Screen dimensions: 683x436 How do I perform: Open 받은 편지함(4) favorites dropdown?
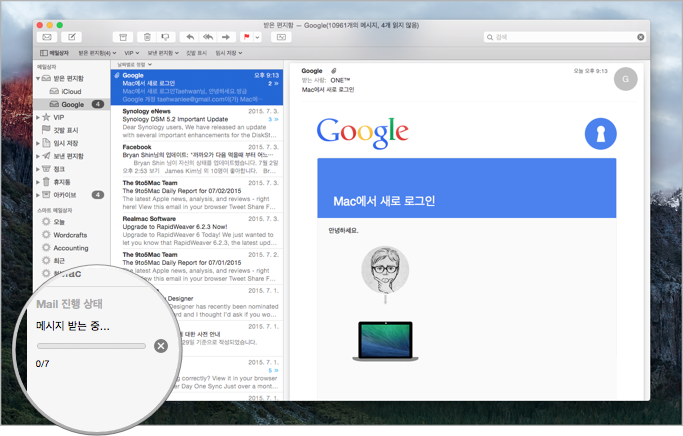[97, 53]
